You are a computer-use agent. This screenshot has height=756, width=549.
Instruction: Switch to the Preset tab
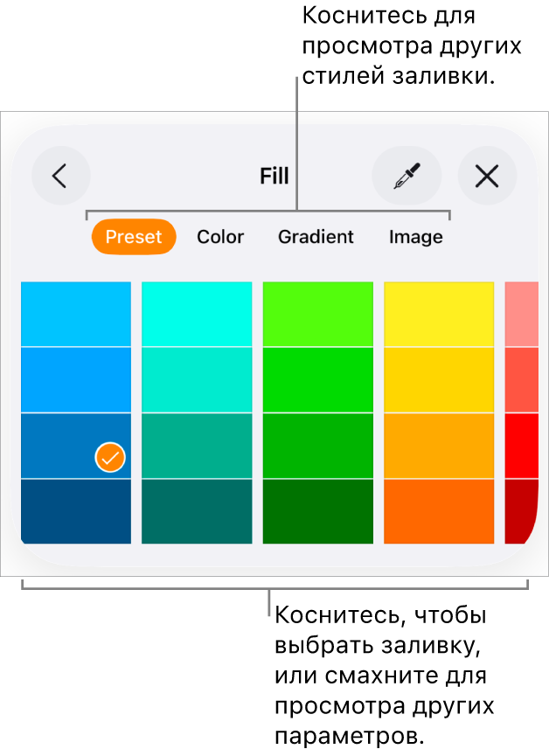[x=134, y=237]
